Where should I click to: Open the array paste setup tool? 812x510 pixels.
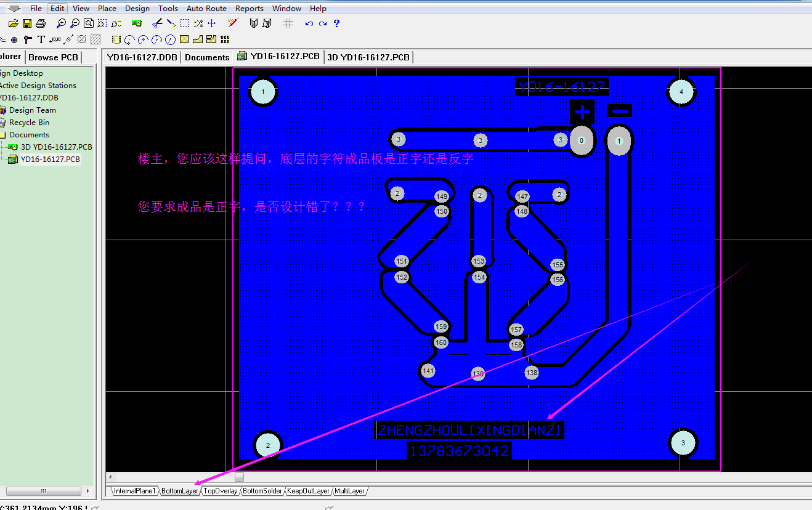pyautogui.click(x=225, y=39)
